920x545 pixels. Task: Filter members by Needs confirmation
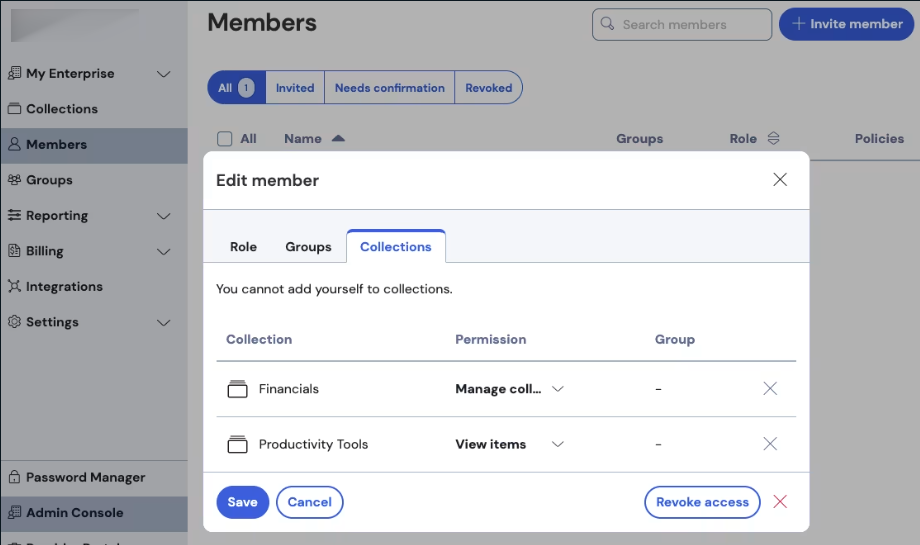point(389,88)
